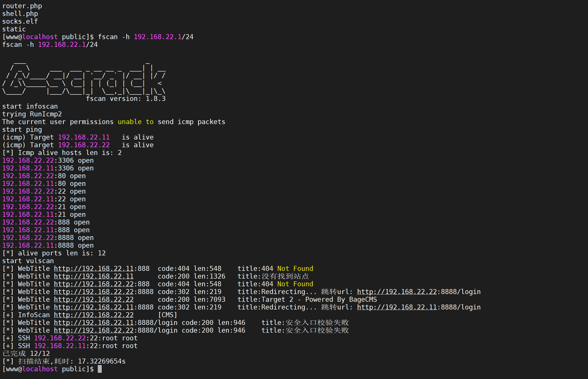The image size is (588, 379).
Task: Open http://192.168.22.11 link on the :888 WebTitle line
Action: (94, 269)
